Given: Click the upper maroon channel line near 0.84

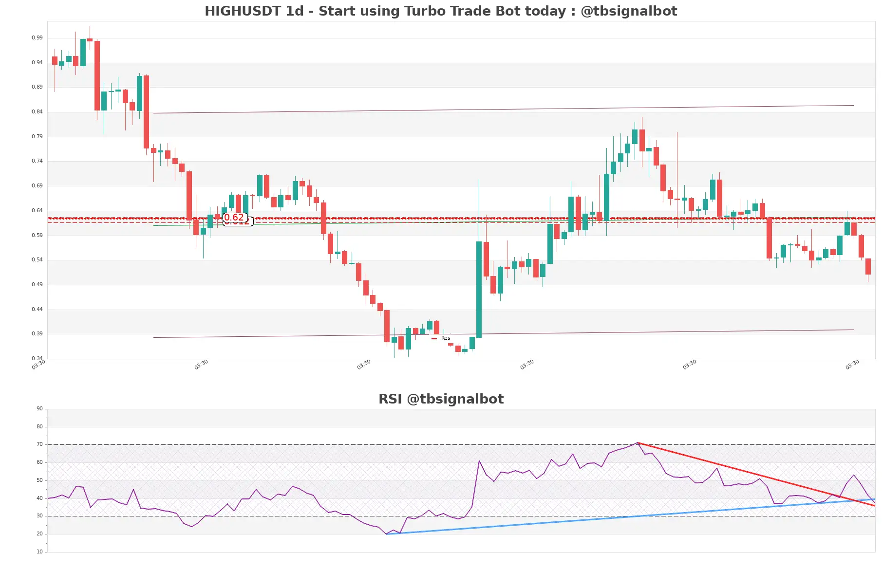Looking at the screenshot, I should tap(504, 110).
